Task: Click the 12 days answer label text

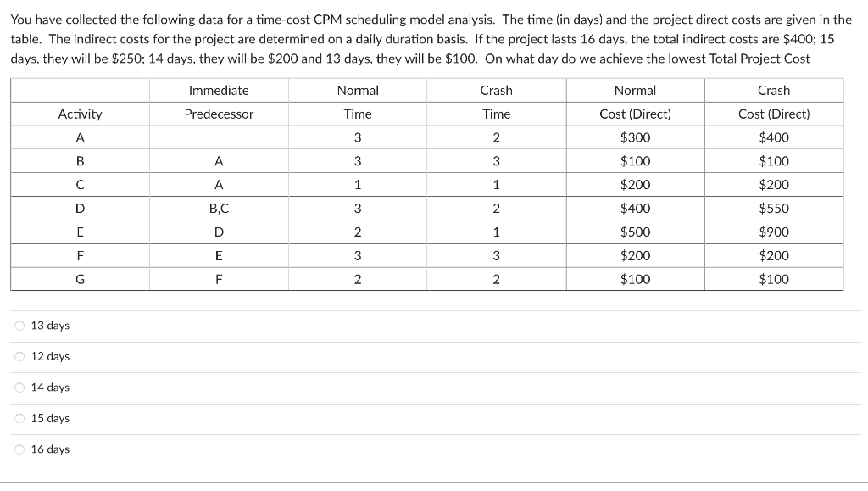Action: point(53,356)
